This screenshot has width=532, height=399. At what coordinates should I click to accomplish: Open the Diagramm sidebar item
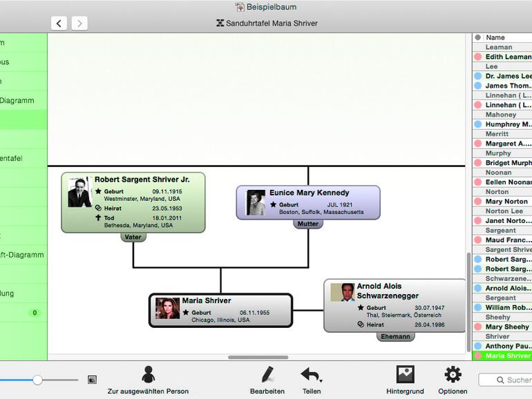pos(23,100)
